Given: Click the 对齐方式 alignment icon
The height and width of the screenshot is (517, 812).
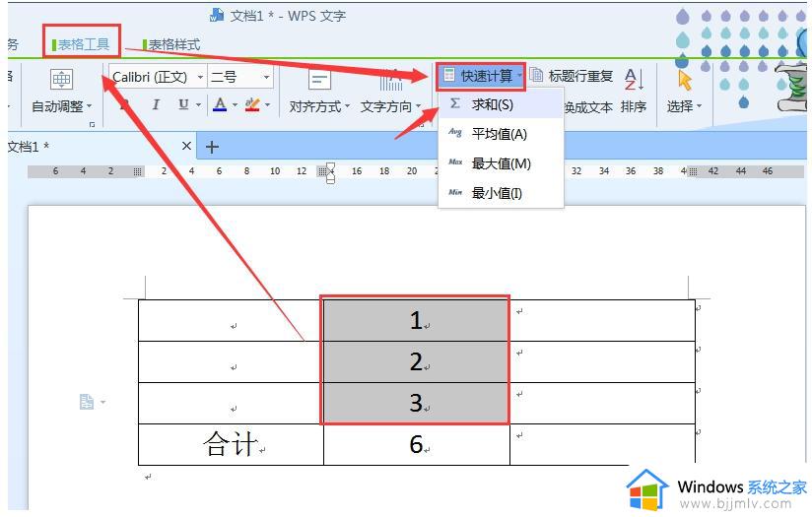Looking at the screenshot, I should click(x=319, y=79).
